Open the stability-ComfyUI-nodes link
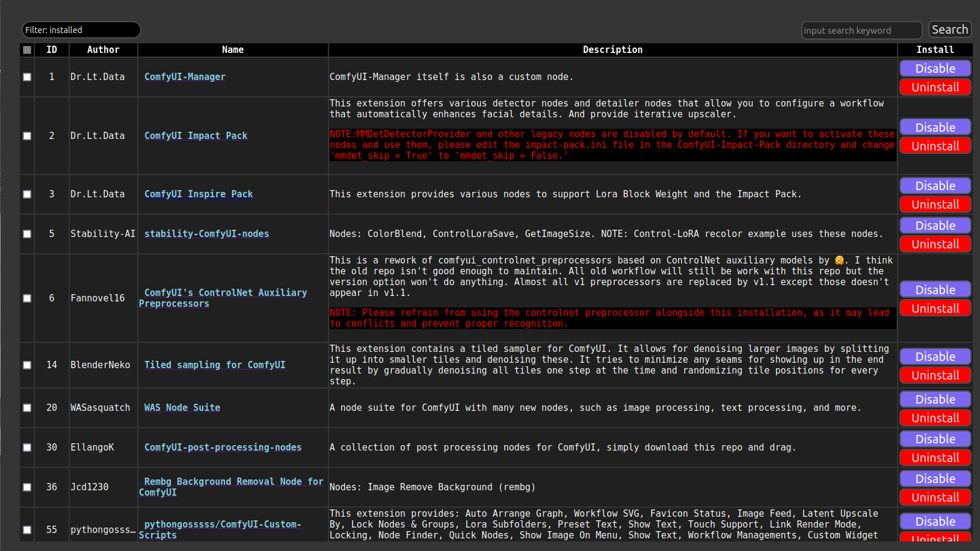This screenshot has width=980, height=551. pos(206,234)
